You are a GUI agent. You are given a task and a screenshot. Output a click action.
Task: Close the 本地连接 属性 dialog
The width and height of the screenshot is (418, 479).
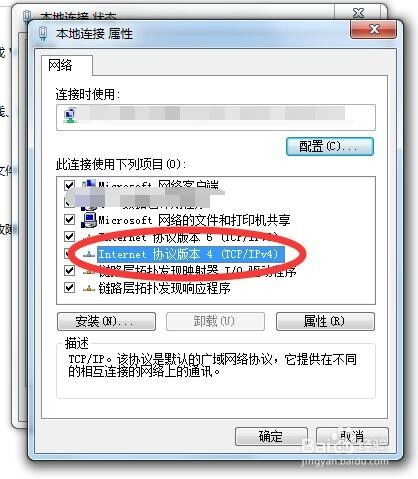(374, 29)
